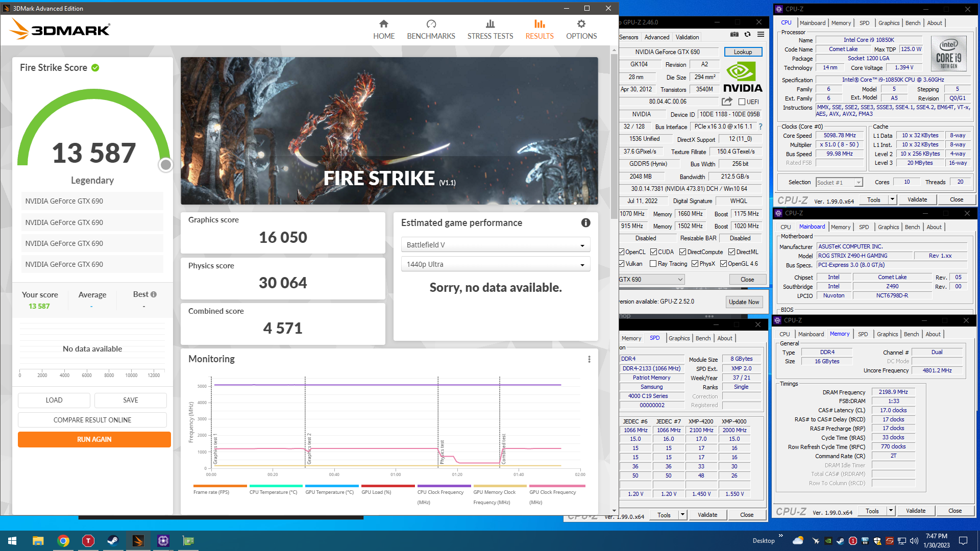
Task: Expand the 1440p Ultra resolution dropdown
Action: pos(496,264)
